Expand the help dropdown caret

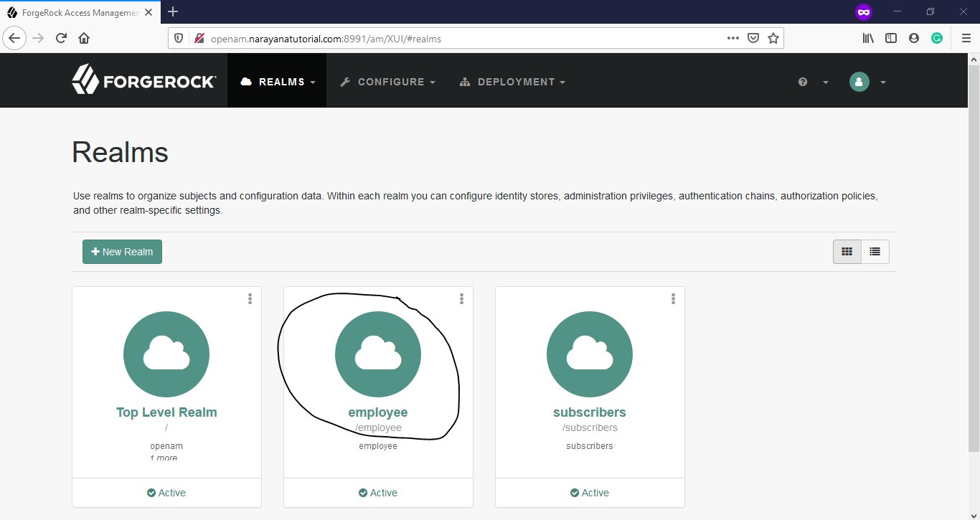826,82
